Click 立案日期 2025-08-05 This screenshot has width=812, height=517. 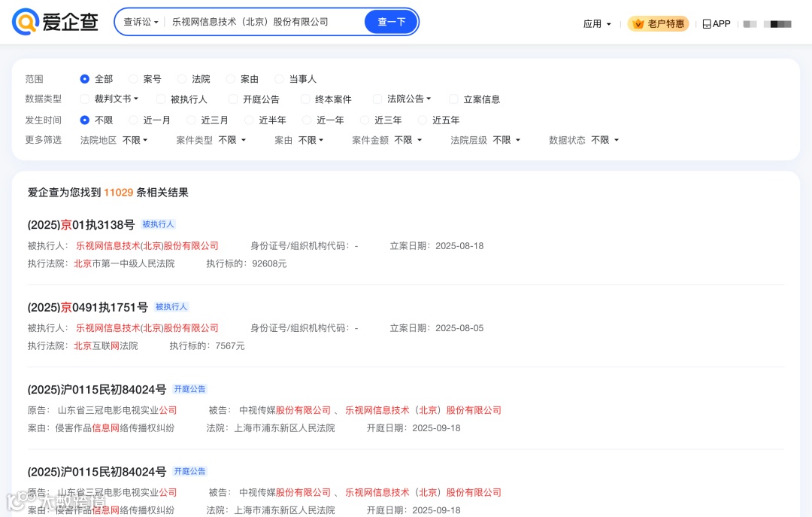pyautogui.click(x=459, y=328)
